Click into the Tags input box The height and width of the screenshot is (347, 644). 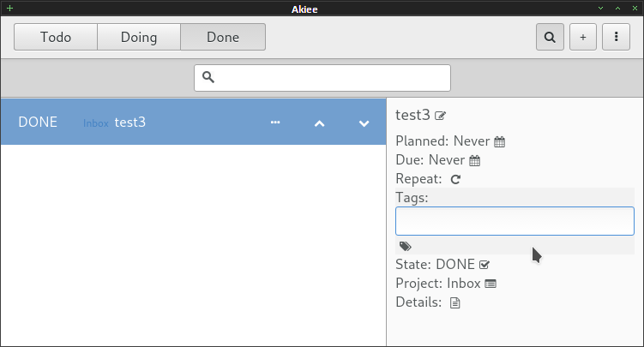(x=515, y=221)
